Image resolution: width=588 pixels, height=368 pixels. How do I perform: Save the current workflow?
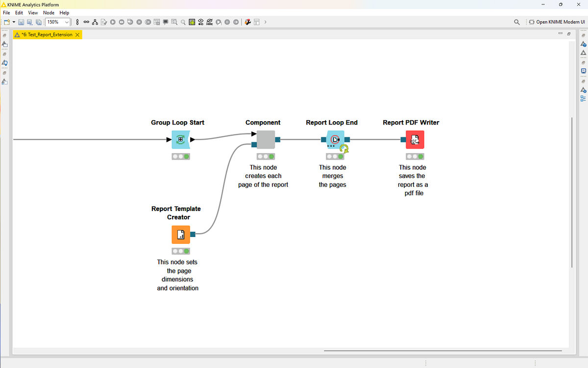pos(21,22)
